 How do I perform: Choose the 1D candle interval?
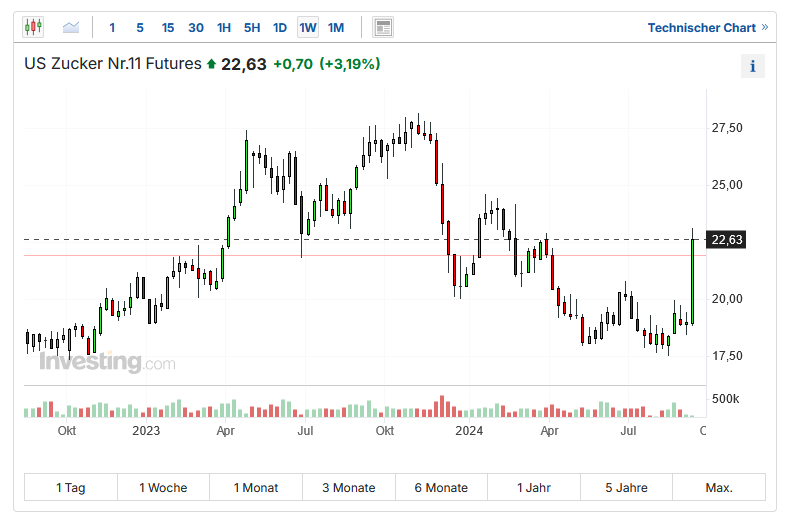280,27
